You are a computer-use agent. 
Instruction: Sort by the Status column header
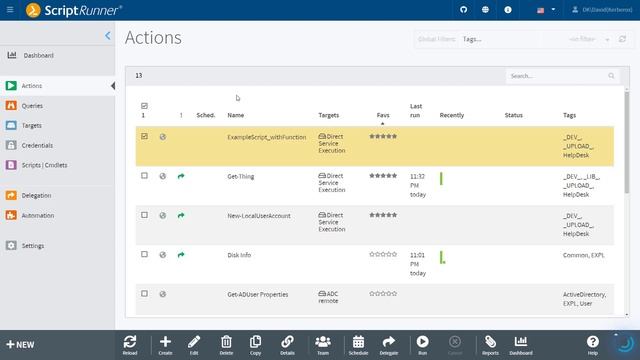[513, 115]
